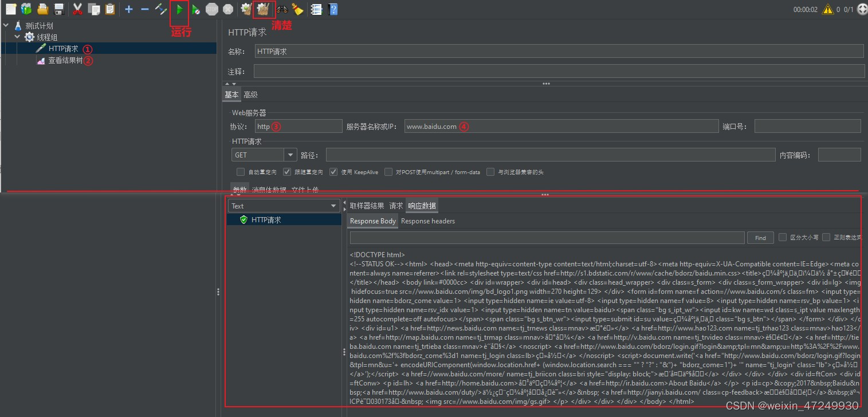Click the Open file folder icon

click(x=42, y=9)
